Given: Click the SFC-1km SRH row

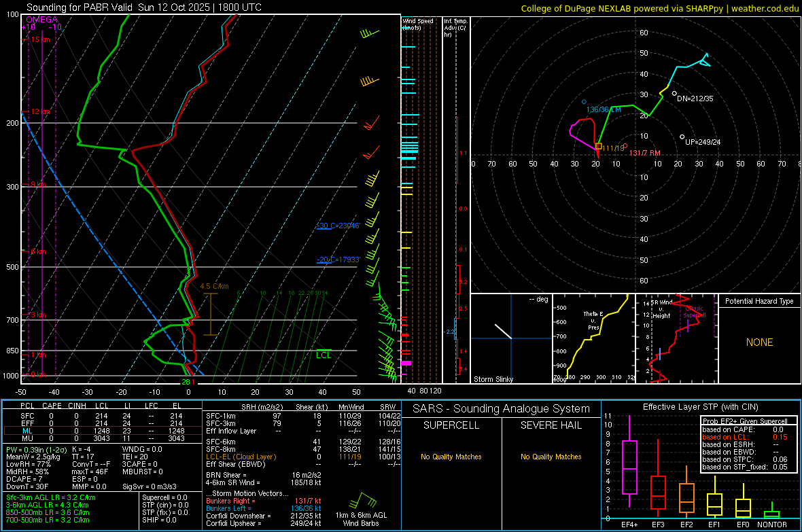Looking at the screenshot, I should point(303,416).
